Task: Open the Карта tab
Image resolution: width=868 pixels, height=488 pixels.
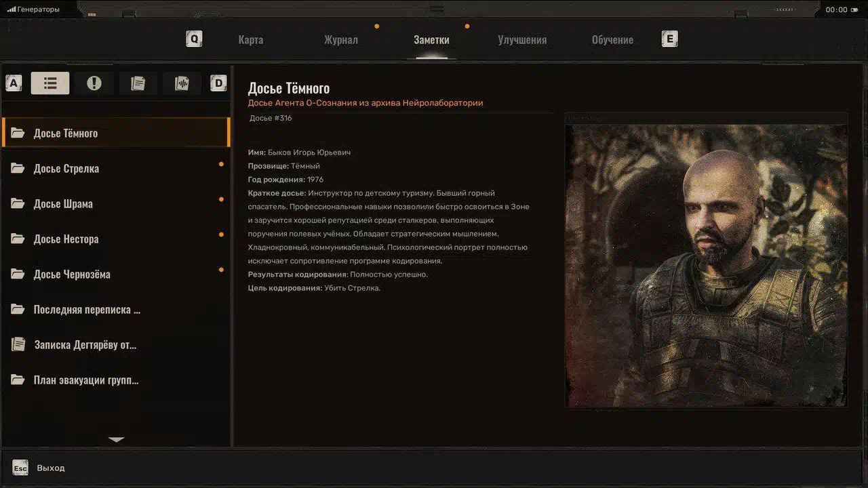Action: tap(251, 40)
